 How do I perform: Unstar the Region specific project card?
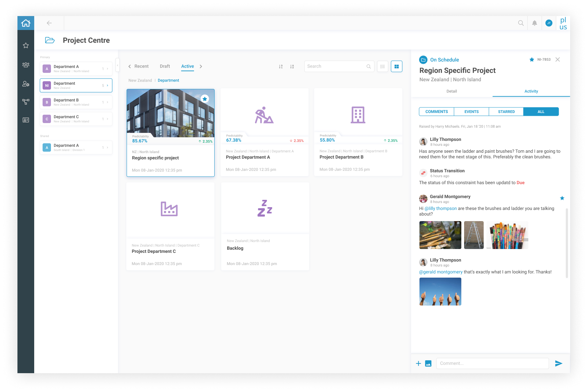click(x=205, y=99)
